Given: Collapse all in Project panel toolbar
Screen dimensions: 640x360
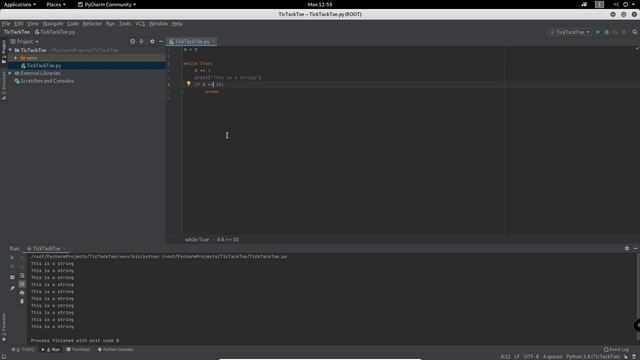Looking at the screenshot, I should click(x=141, y=41).
